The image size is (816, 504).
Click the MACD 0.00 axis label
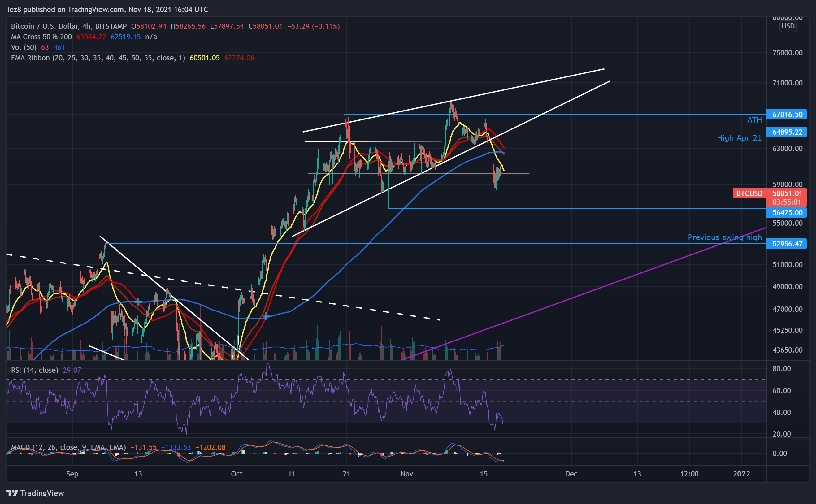(x=780, y=453)
